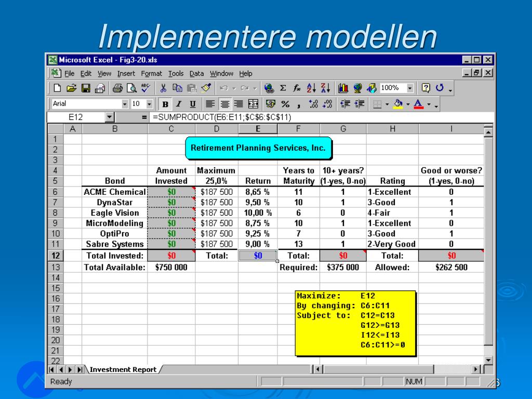Click the SUMPRODUCT formula in the formula bar
This screenshot has width=532, height=399.
[x=222, y=117]
